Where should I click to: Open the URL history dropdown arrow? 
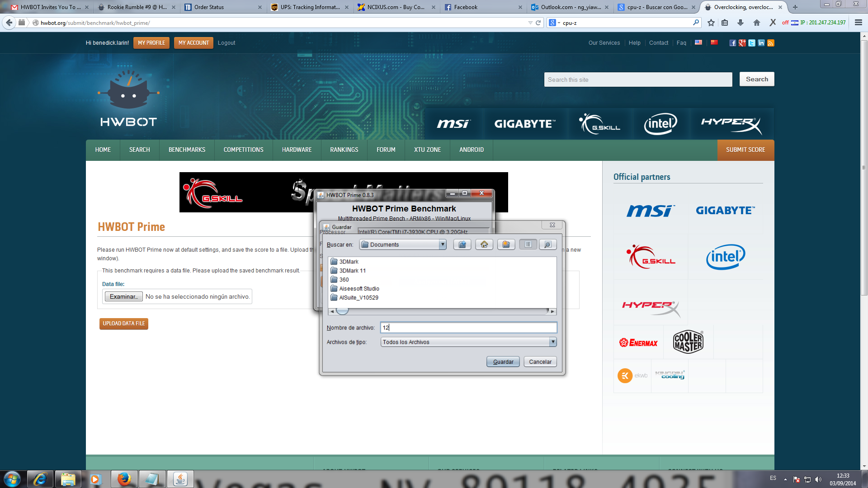[530, 23]
